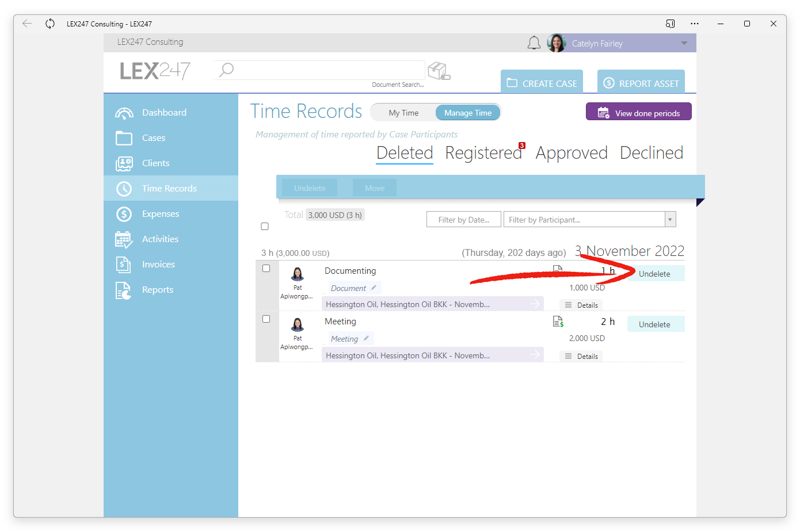Click the toolbar Undelete button
The image size is (800, 532).
[x=310, y=188]
